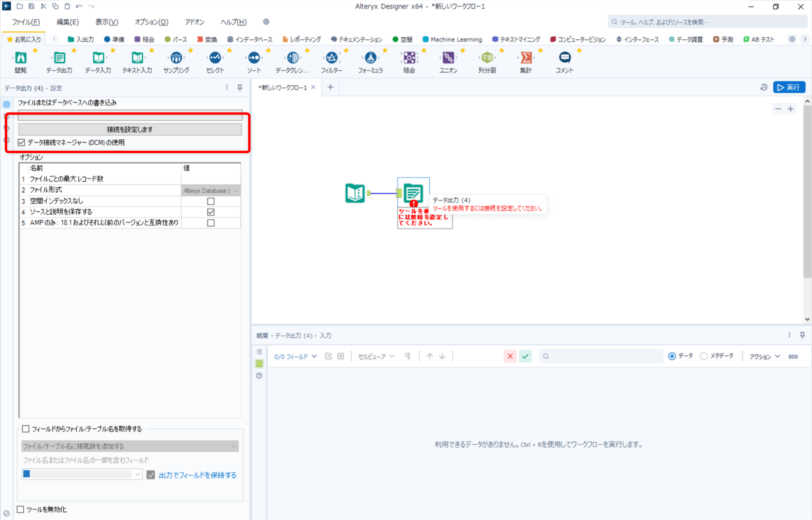Select the 閲覧 (Browse) tool icon
This screenshot has height=520, width=812.
pyautogui.click(x=21, y=58)
